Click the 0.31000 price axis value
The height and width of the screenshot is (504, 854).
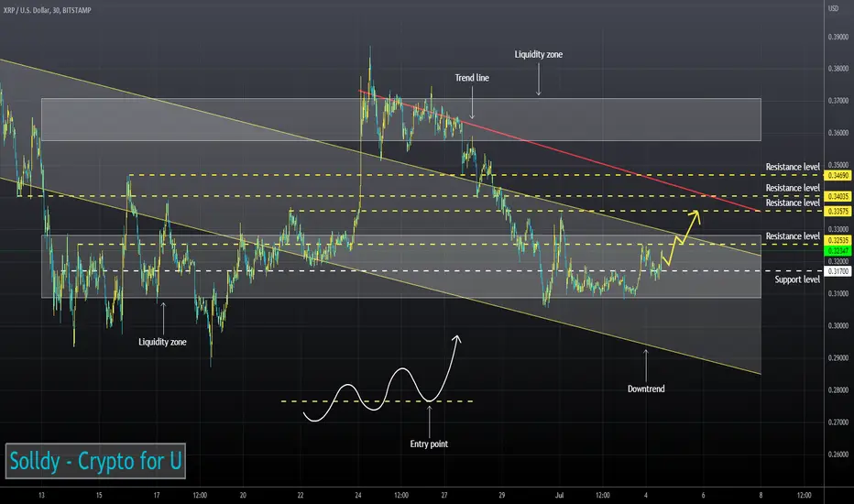tap(838, 293)
